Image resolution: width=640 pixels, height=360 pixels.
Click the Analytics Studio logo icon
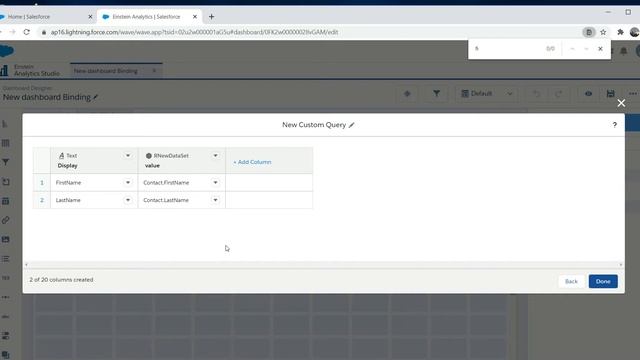pos(4,70)
